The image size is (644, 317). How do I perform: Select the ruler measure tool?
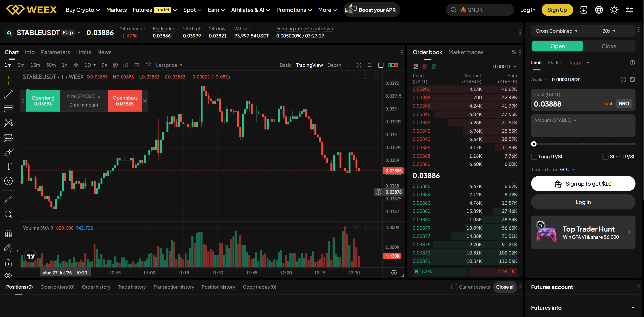pyautogui.click(x=8, y=200)
